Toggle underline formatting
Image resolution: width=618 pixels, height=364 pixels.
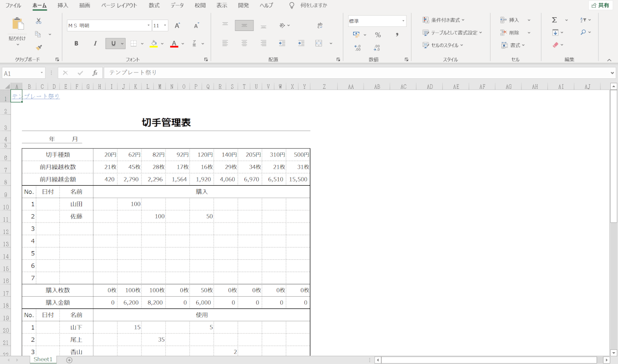[x=113, y=44]
